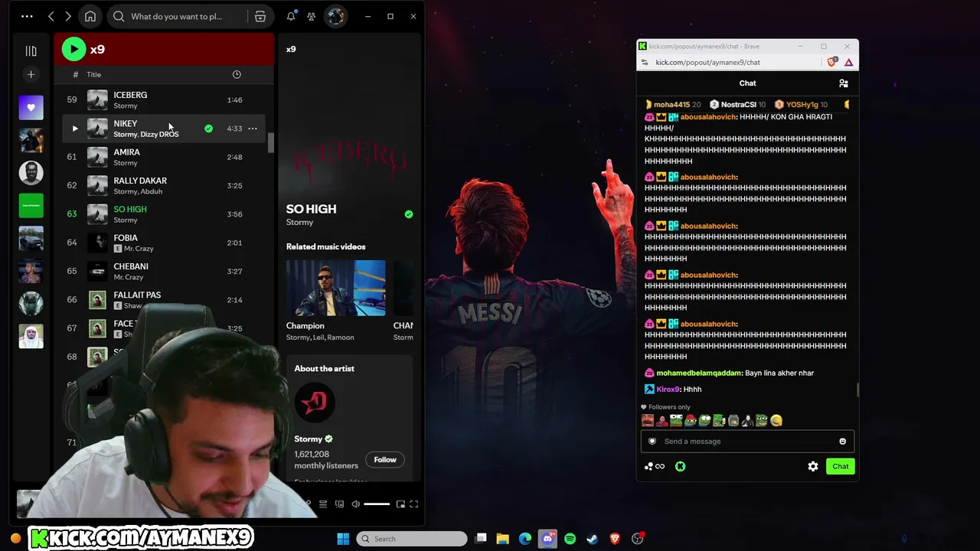This screenshot has height=551, width=980.
Task: Click the track list scrollbar
Action: tap(270, 143)
